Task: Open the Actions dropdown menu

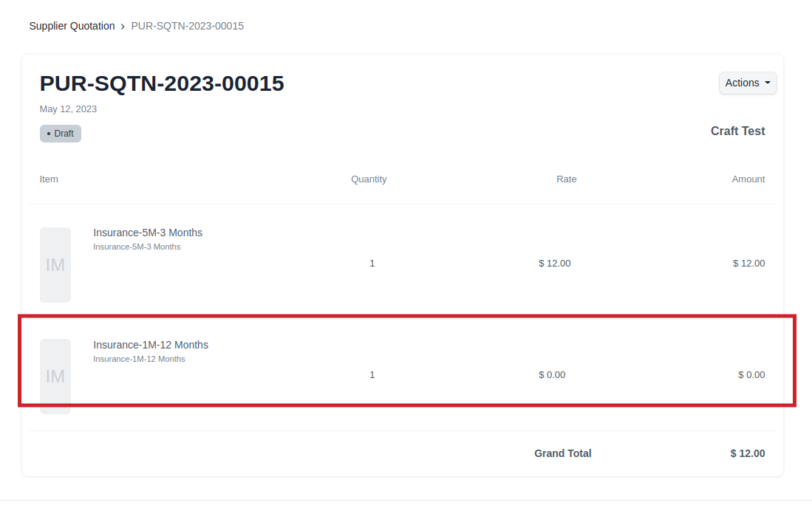Action: tap(748, 83)
